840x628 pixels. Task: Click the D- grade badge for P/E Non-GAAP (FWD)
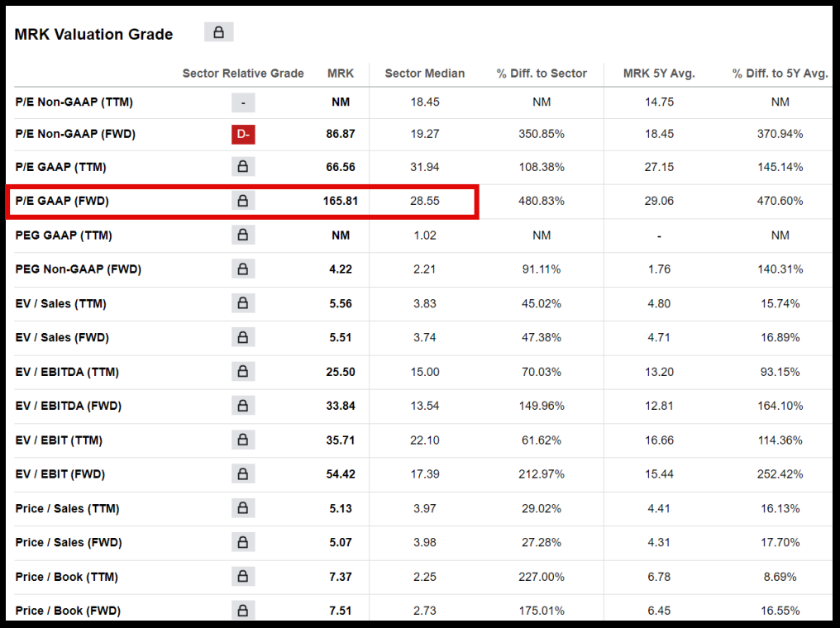(243, 134)
